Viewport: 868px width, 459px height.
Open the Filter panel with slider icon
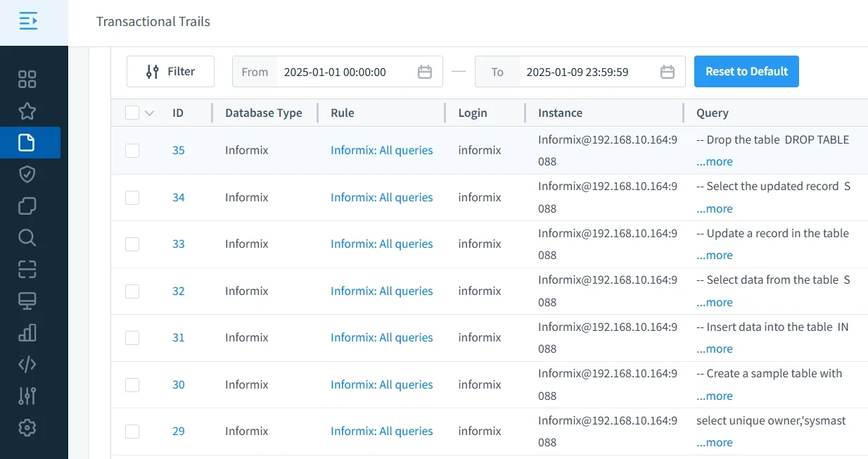pos(170,71)
